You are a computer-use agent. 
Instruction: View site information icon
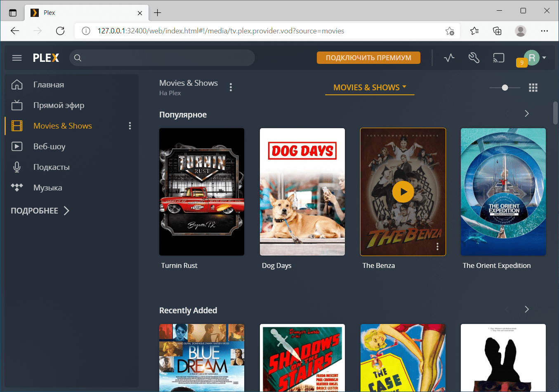coord(86,31)
